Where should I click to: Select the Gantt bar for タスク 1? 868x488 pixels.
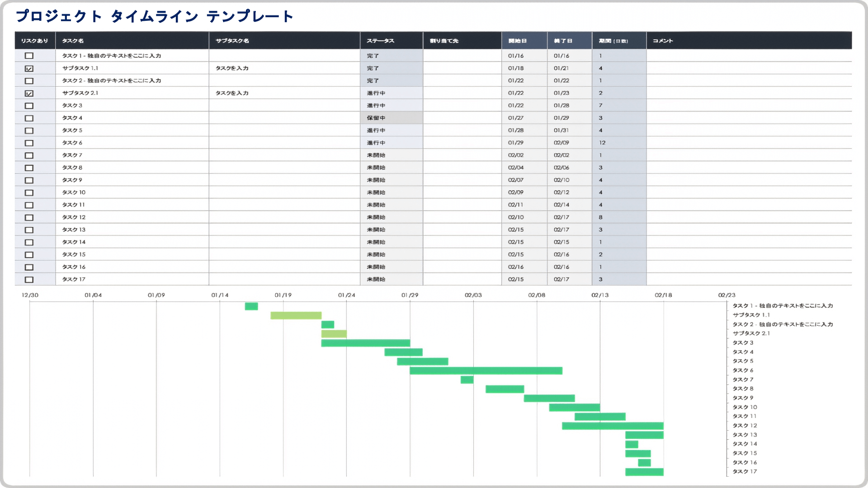tap(251, 306)
